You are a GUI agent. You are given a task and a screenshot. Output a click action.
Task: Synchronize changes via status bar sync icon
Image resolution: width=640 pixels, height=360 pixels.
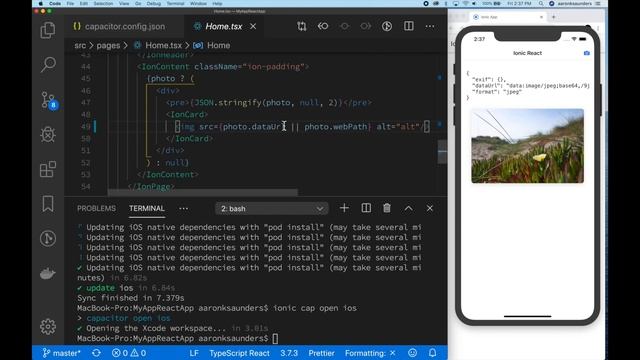coord(96,353)
